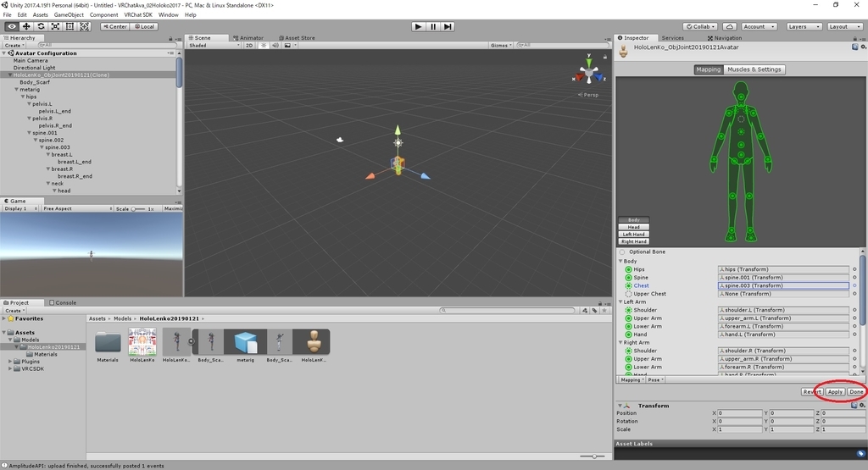Image resolution: width=868 pixels, height=470 pixels.
Task: Open the Hierarchy Create button
Action: 14,46
